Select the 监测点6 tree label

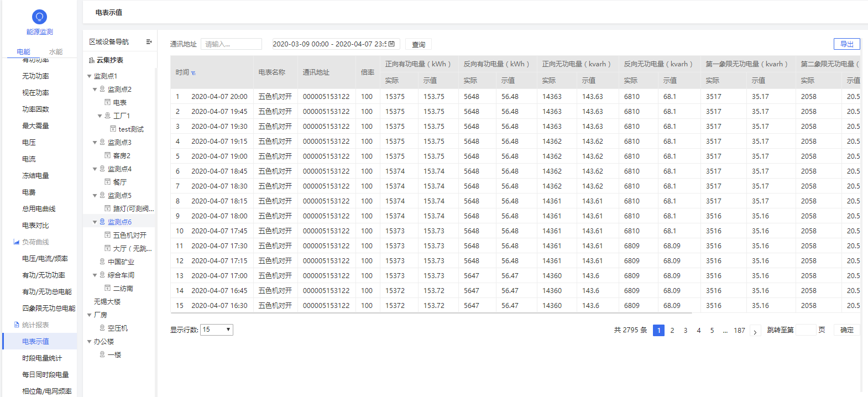[119, 222]
